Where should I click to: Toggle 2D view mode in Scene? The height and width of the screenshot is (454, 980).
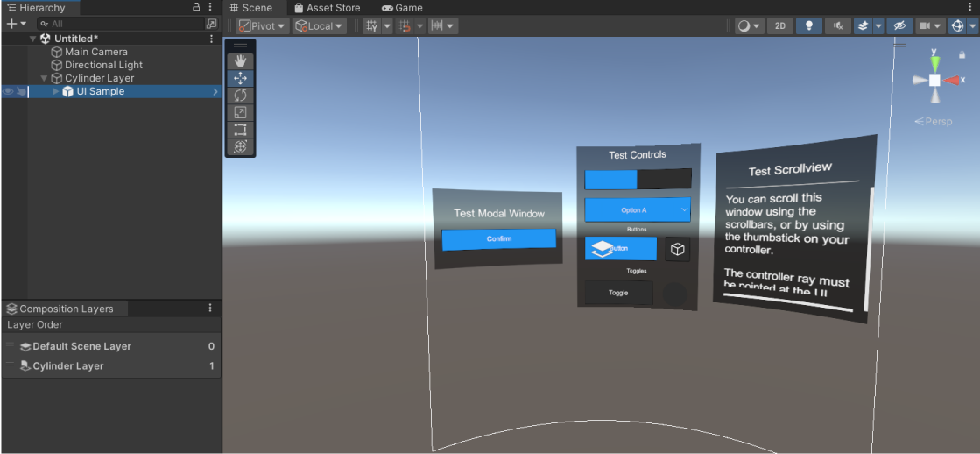pos(779,26)
